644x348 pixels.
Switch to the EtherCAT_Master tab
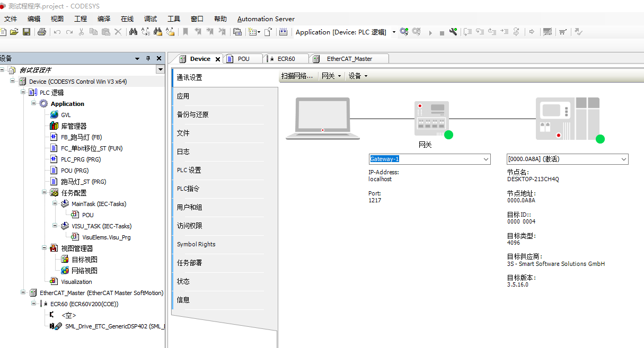[x=349, y=59]
